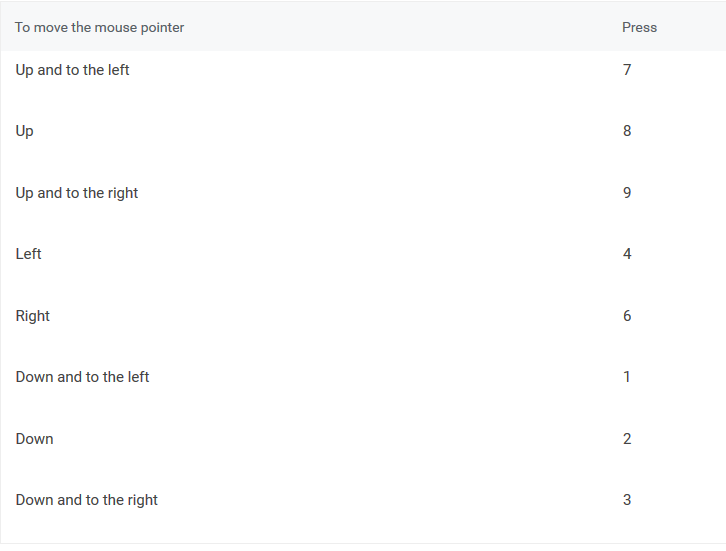Click the number 8 in Press column
Screen dimensions: 726x551
627,131
